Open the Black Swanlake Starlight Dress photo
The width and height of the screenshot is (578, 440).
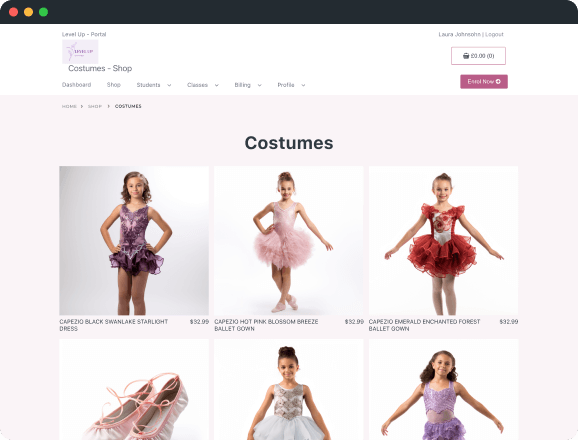pos(134,241)
